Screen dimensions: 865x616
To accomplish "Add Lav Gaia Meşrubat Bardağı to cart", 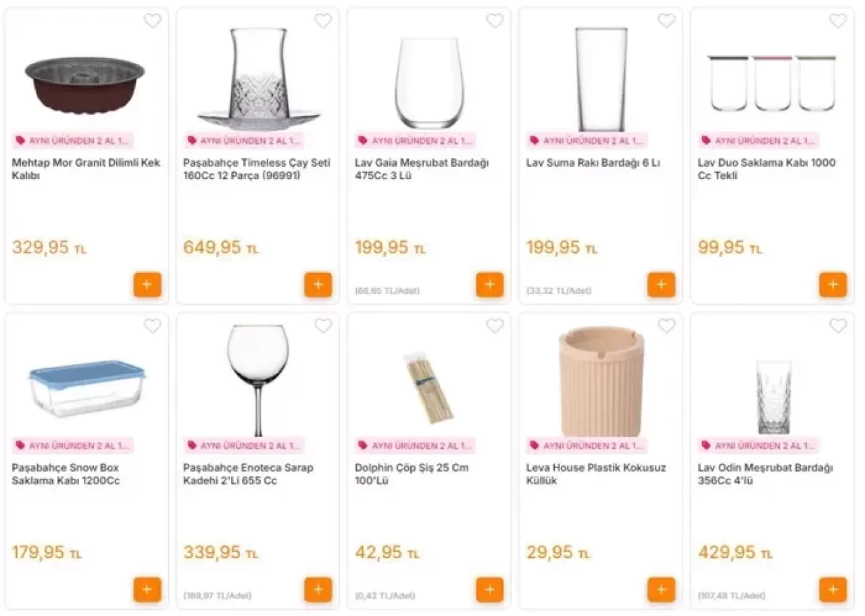I will [x=490, y=284].
